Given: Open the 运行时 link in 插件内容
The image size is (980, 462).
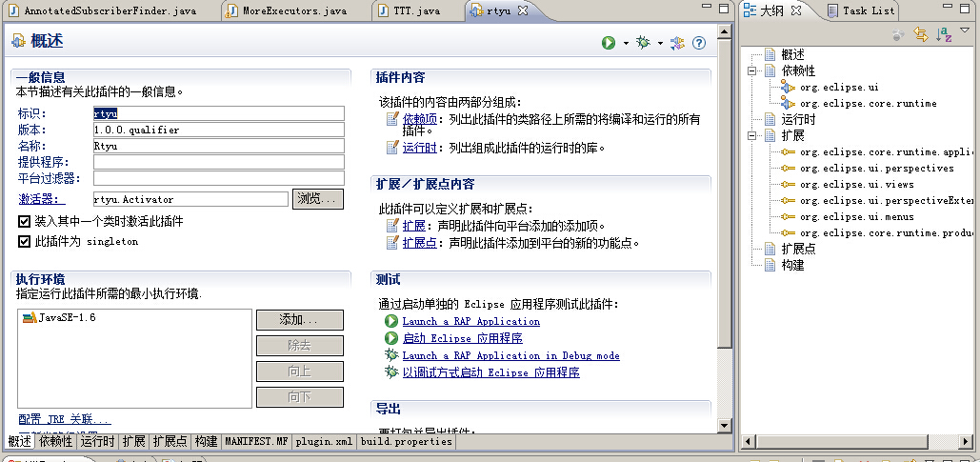Looking at the screenshot, I should 420,149.
